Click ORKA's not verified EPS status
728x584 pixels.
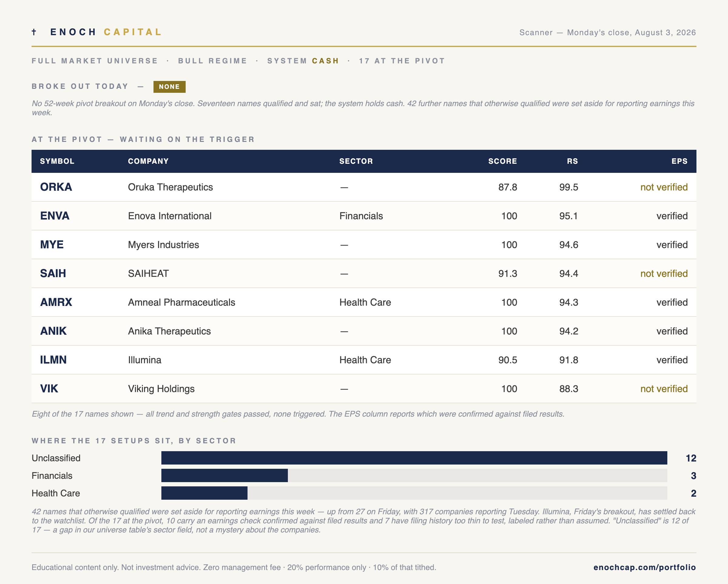tap(664, 187)
